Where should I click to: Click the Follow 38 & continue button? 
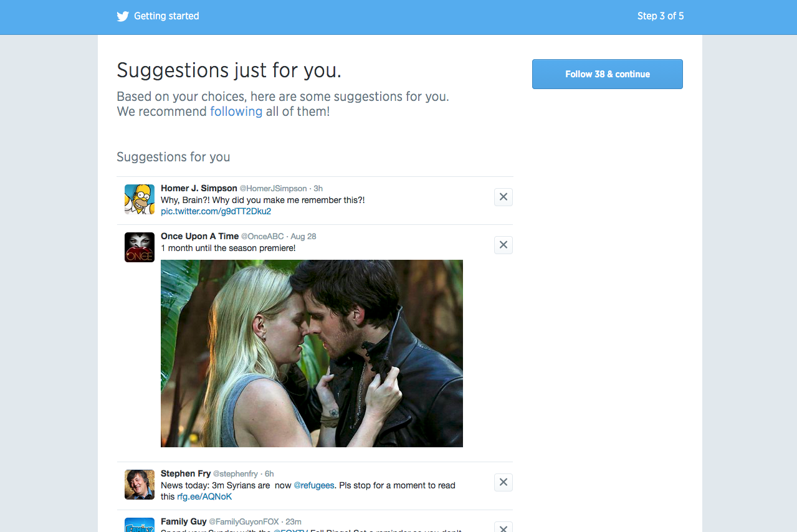coord(608,74)
